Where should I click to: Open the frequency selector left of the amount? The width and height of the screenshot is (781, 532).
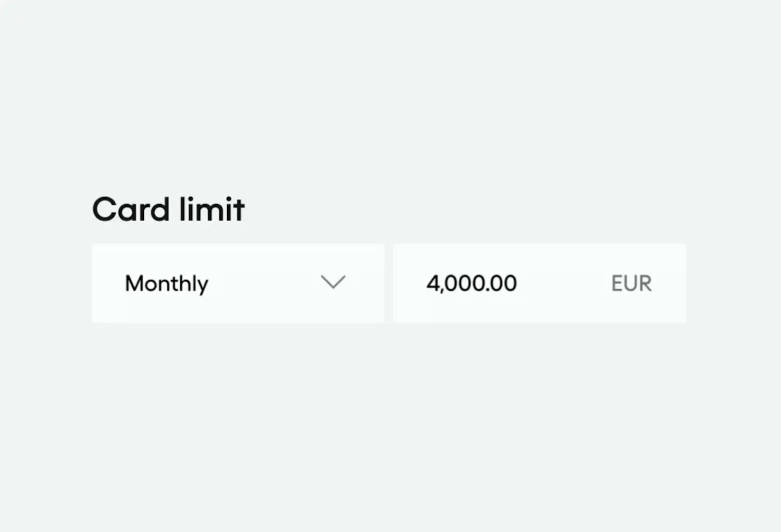238,283
